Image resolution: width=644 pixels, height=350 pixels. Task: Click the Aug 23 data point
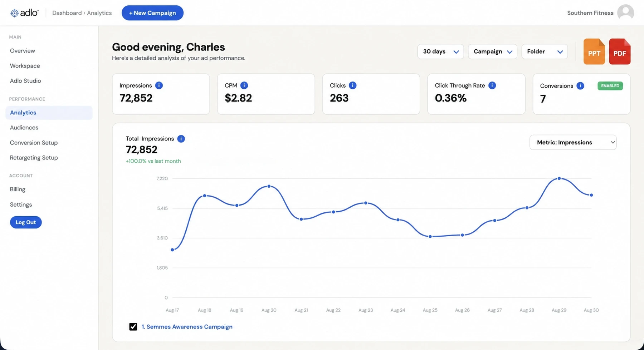click(366, 203)
